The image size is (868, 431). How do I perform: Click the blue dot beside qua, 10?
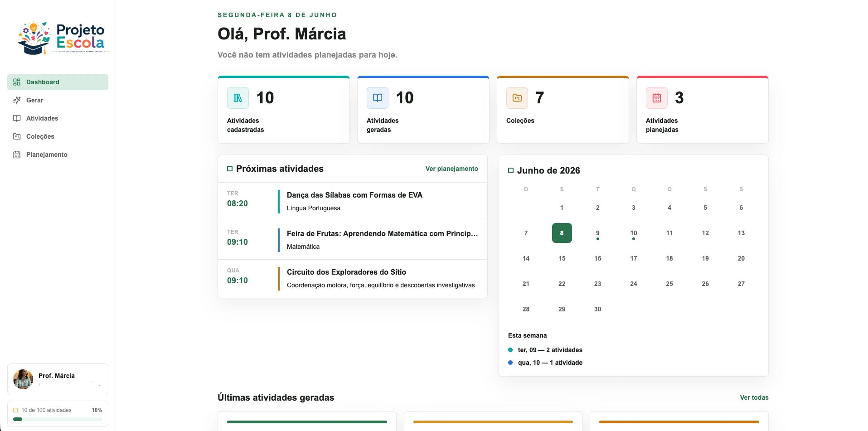click(510, 363)
